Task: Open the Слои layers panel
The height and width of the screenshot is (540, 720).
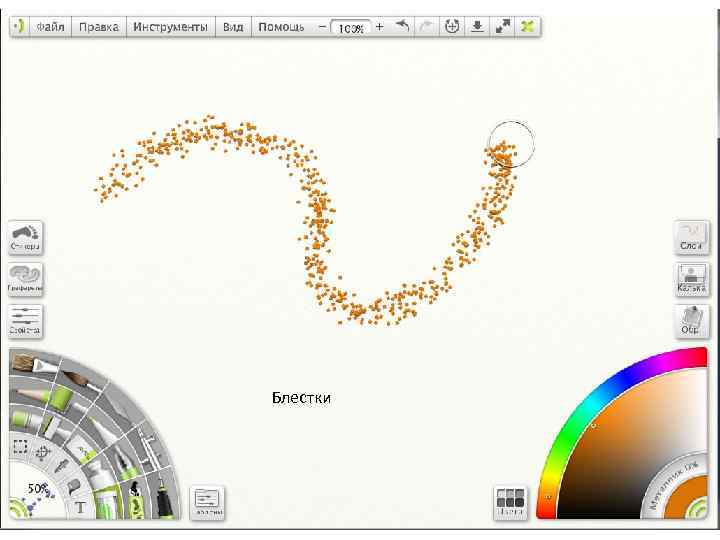Action: pyautogui.click(x=692, y=237)
